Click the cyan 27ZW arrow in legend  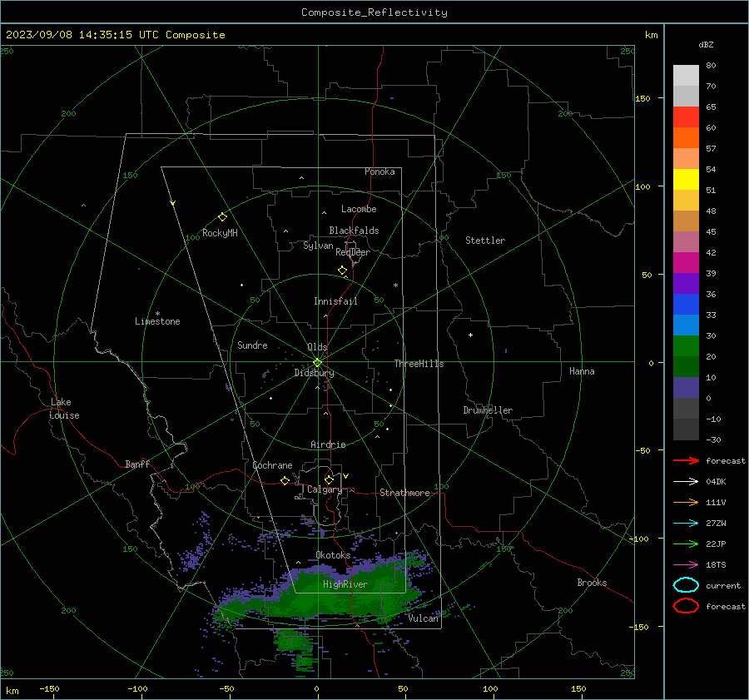[686, 524]
